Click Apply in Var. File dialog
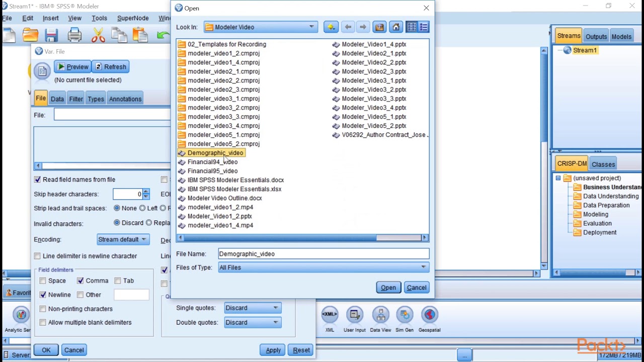Screen dimensions: 644x362 point(273,350)
